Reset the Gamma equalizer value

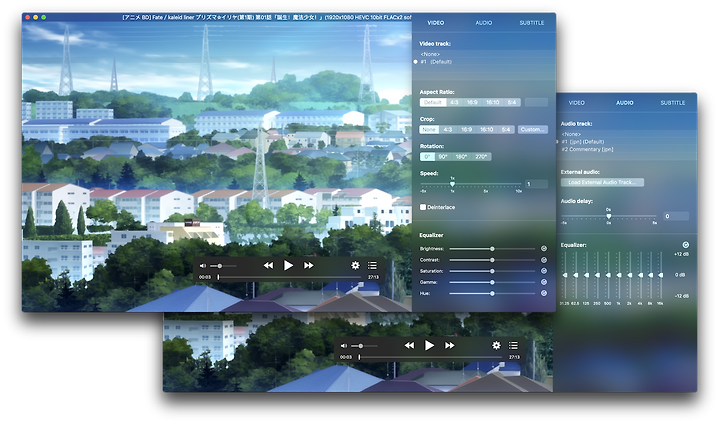tap(544, 282)
